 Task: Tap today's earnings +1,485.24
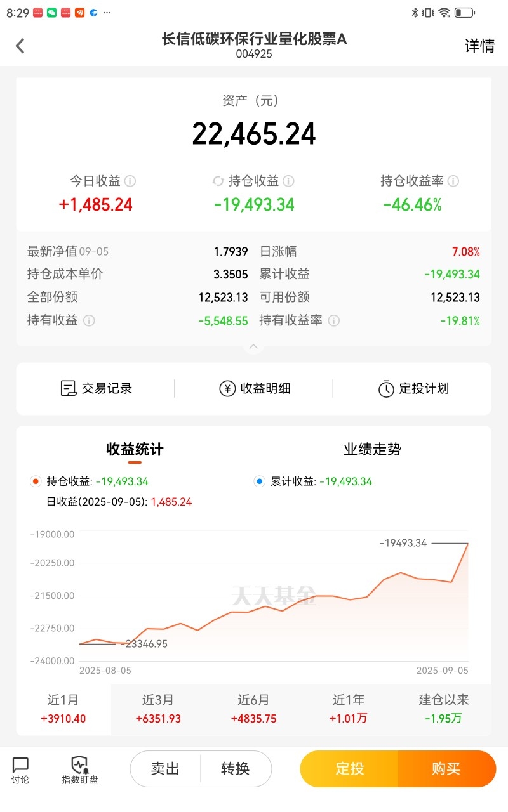tap(96, 205)
